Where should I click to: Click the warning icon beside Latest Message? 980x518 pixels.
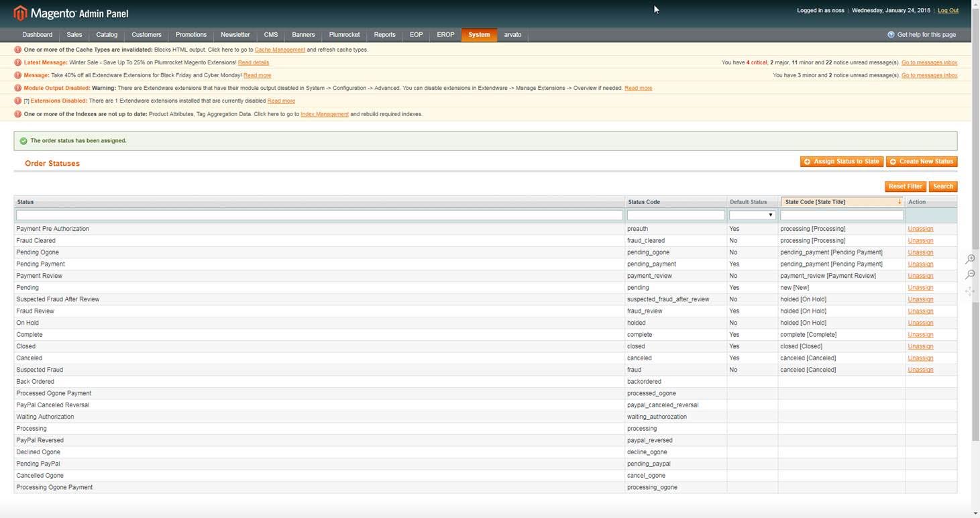[18, 62]
